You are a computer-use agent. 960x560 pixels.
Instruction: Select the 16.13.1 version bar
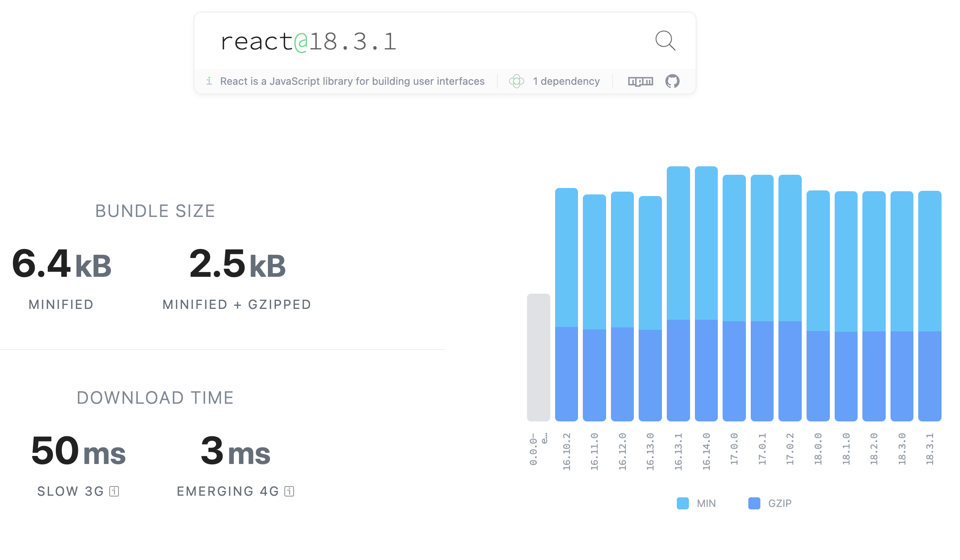coord(678,293)
